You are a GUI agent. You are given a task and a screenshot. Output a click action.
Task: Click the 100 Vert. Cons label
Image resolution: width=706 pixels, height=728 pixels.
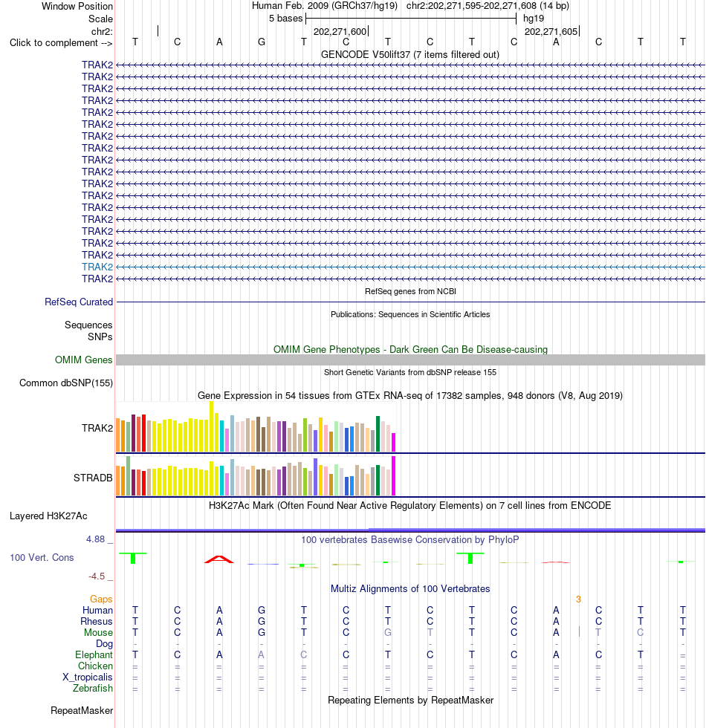tap(42, 558)
